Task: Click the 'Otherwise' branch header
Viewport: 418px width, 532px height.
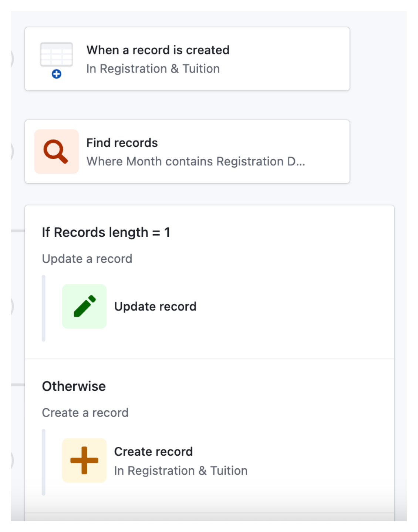Action: pos(74,386)
